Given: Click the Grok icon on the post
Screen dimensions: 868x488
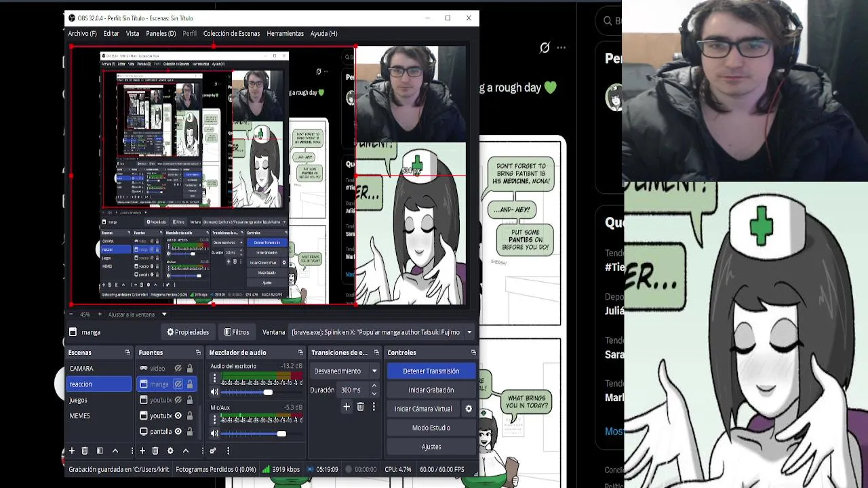Looking at the screenshot, I should pyautogui.click(x=545, y=47).
